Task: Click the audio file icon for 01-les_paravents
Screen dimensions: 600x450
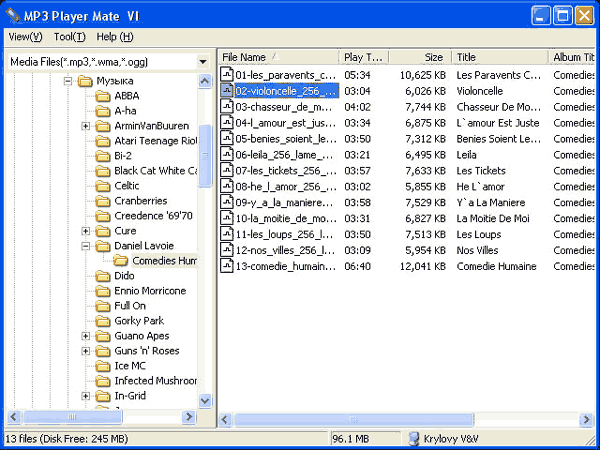Action: point(227,75)
